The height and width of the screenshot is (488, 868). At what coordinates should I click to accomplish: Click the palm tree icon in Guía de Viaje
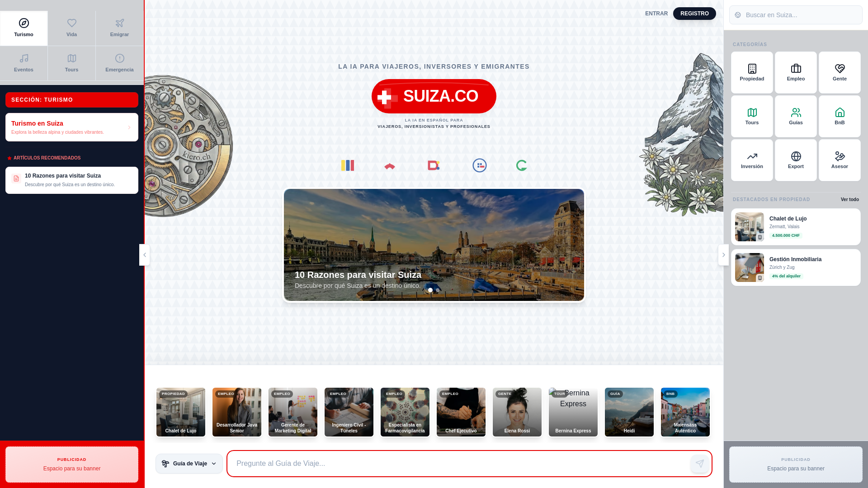click(x=165, y=464)
